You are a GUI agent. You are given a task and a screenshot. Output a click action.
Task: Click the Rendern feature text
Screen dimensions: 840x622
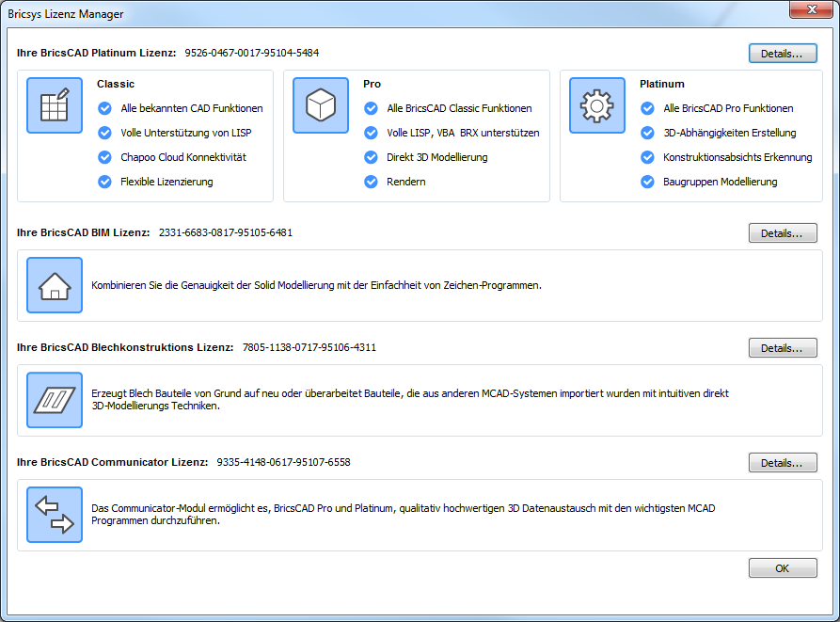(406, 182)
